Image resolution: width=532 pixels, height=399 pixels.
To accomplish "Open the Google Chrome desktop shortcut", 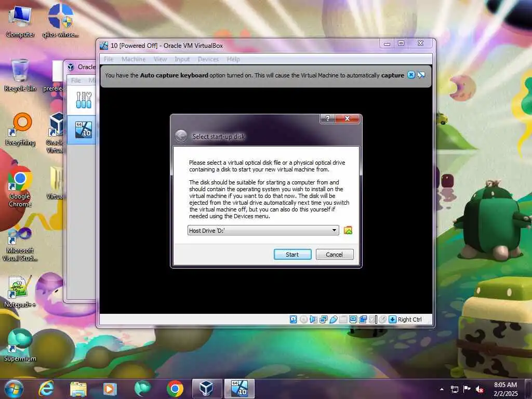I will point(20,187).
